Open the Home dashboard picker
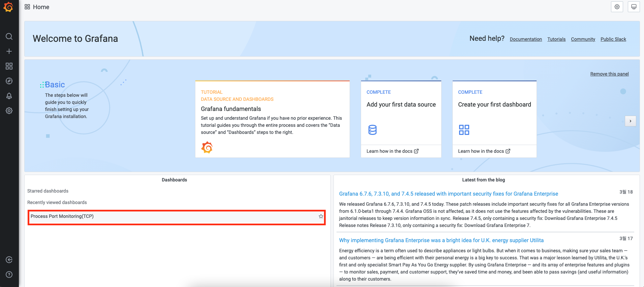Image resolution: width=644 pixels, height=287 pixels. point(41,7)
